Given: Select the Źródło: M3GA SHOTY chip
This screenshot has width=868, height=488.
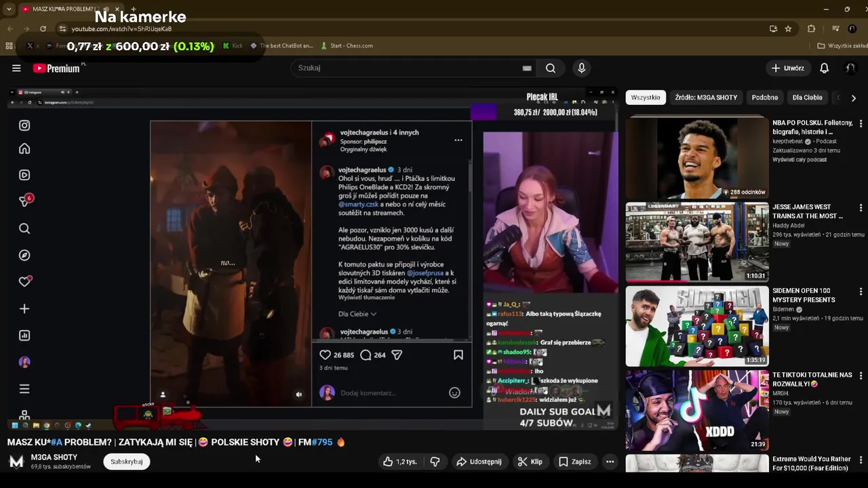Looking at the screenshot, I should [x=706, y=98].
